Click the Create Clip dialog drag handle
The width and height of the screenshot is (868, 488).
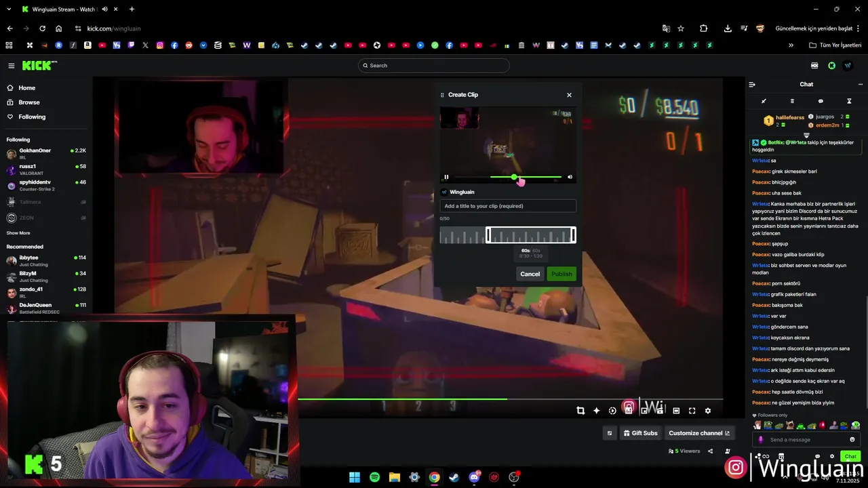tap(442, 95)
